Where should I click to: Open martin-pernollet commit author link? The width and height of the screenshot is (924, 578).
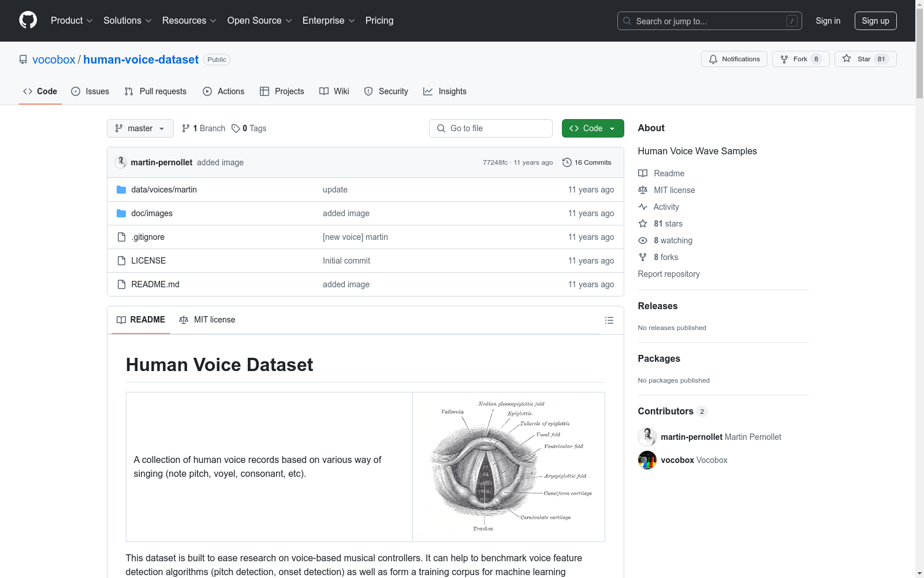(x=162, y=162)
